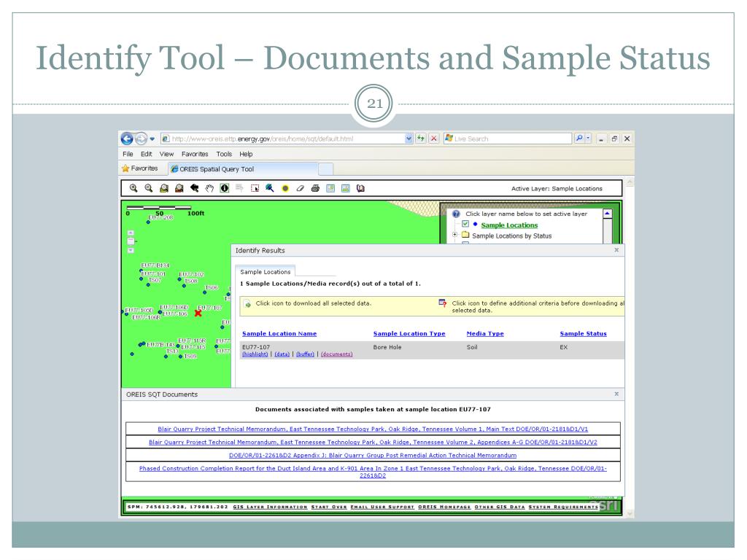Open recent pages dropdown next to Forward
The image size is (747, 560).
[x=152, y=139]
